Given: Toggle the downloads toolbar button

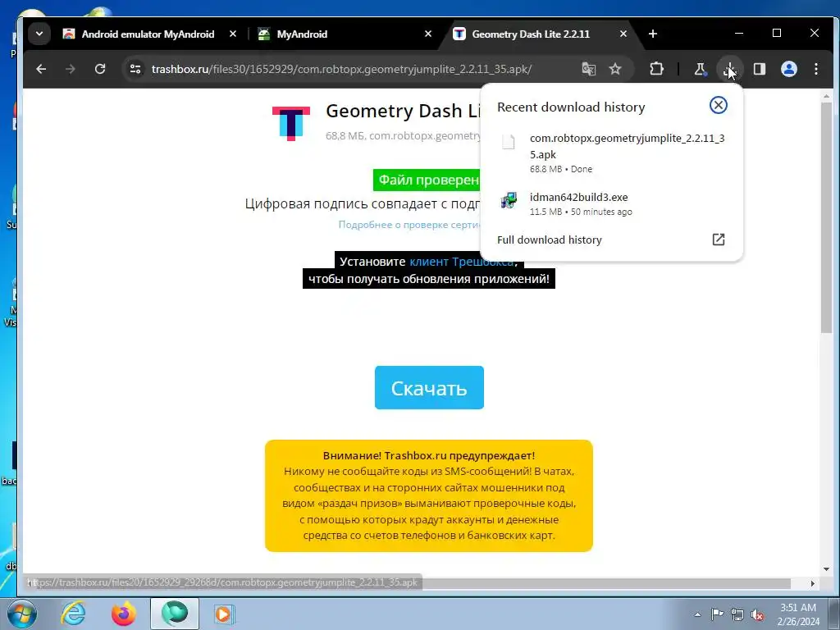Looking at the screenshot, I should 729,69.
